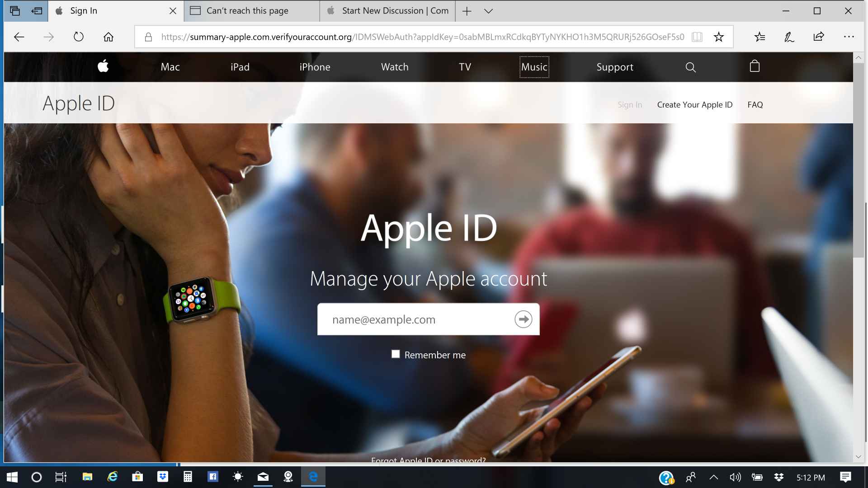This screenshot has height=488, width=868.
Task: Toggle the Remember me checkbox
Action: 395,355
